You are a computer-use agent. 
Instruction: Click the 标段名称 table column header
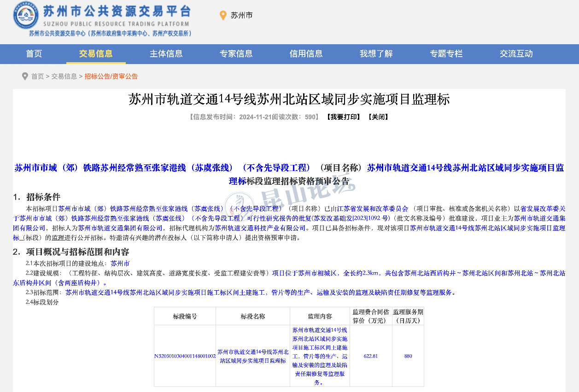coord(252,316)
